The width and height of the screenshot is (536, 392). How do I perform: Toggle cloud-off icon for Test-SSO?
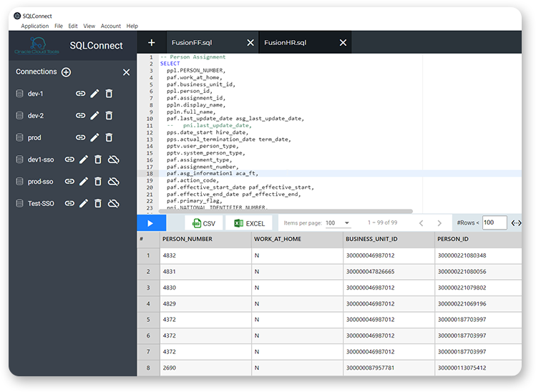click(x=114, y=203)
